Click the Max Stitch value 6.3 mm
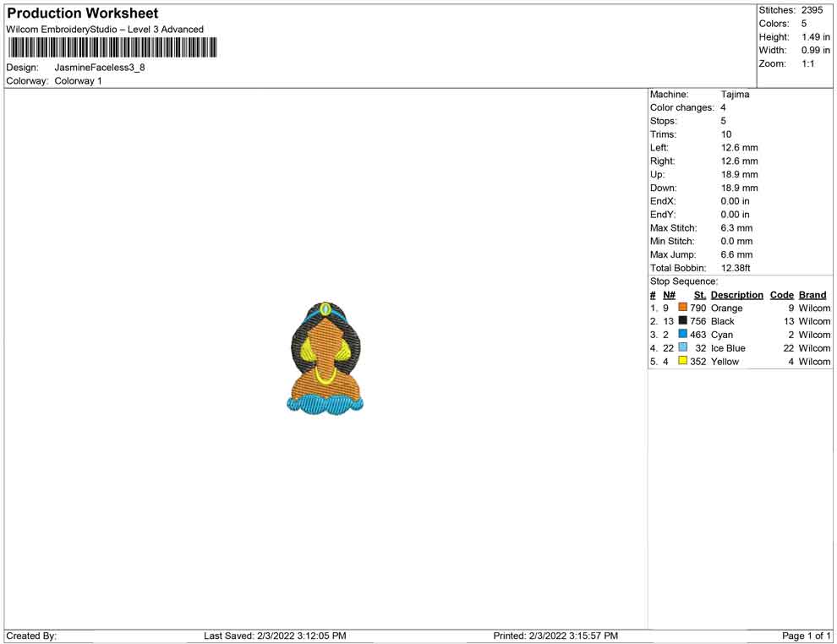 tap(736, 228)
